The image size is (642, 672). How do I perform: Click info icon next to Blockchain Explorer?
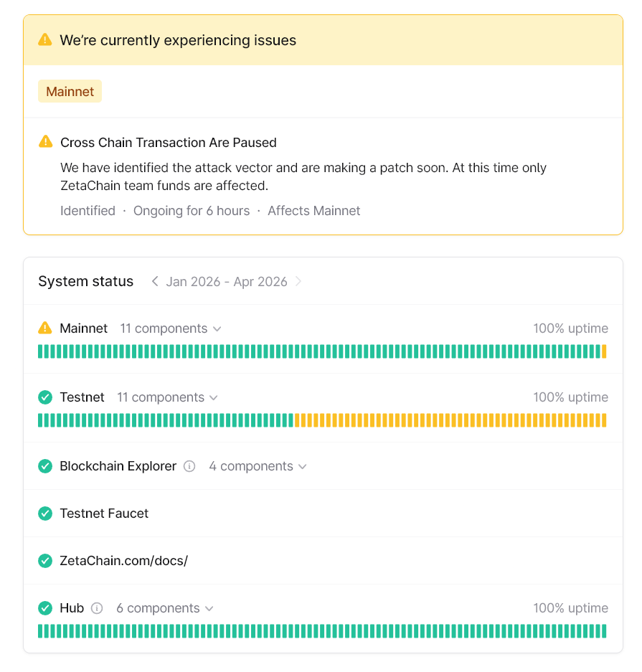pos(189,466)
